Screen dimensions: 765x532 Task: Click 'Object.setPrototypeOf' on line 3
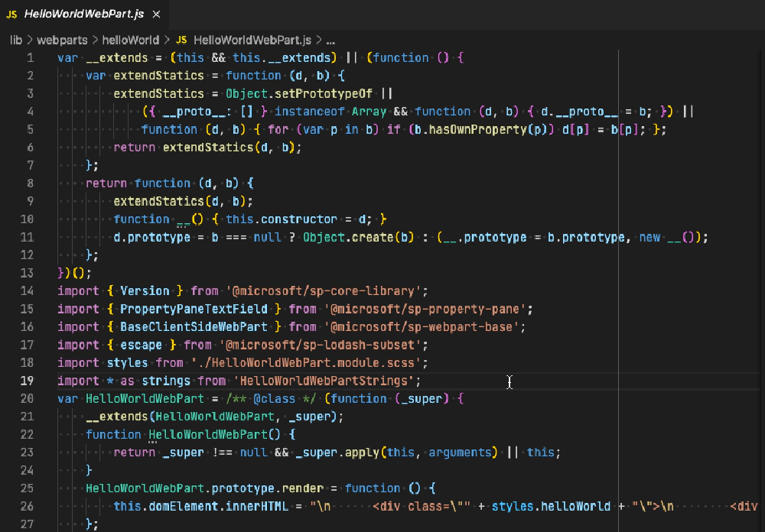pos(299,93)
